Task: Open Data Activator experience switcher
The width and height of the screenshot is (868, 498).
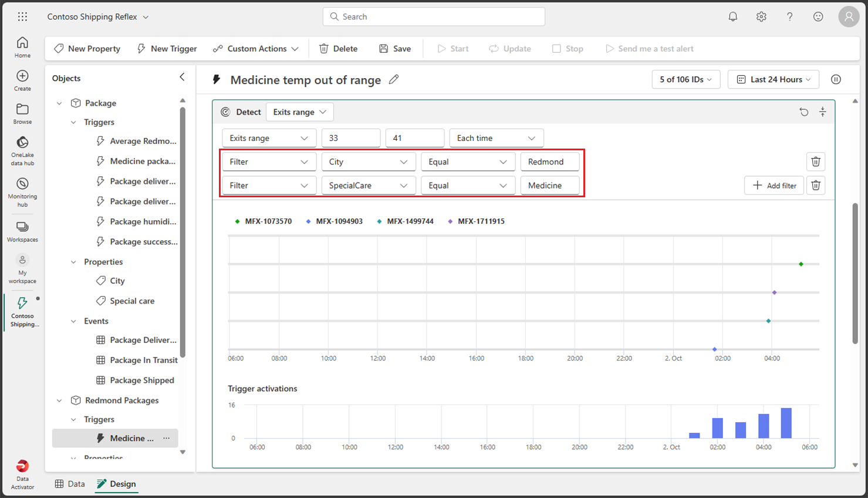Action: point(22,475)
